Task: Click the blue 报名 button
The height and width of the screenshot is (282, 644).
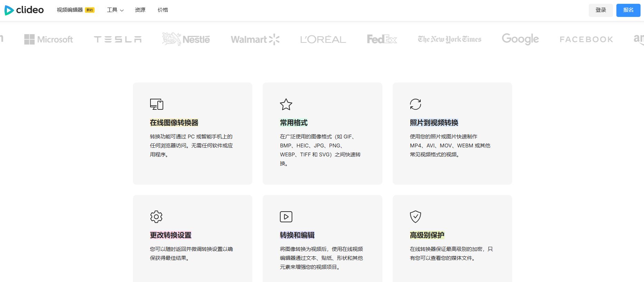Action: (628, 10)
